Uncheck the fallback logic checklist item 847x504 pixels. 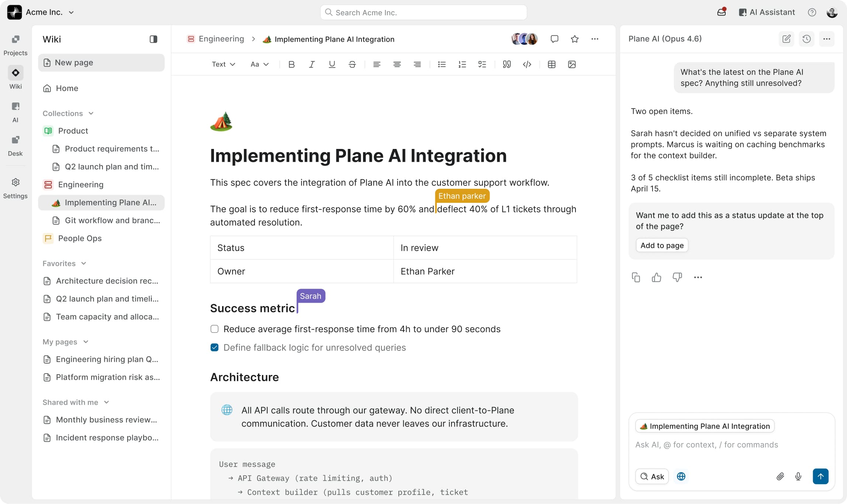click(214, 347)
